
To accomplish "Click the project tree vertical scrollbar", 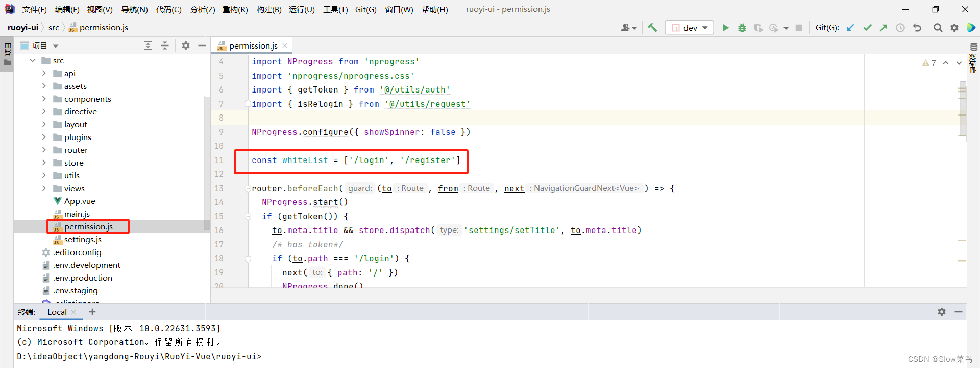I will 207,163.
